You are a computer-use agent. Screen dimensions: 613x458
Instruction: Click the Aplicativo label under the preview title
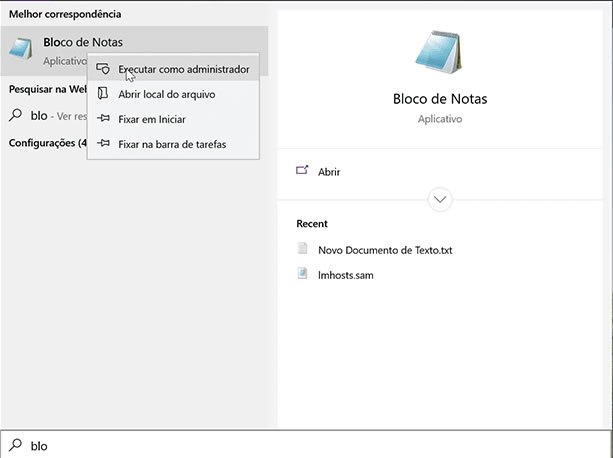[440, 119]
